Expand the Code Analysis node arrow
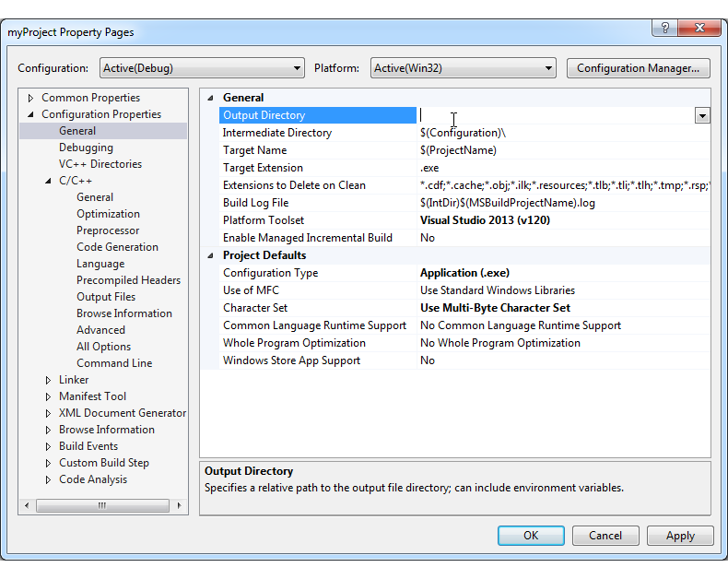The height and width of the screenshot is (579, 728). pos(48,479)
